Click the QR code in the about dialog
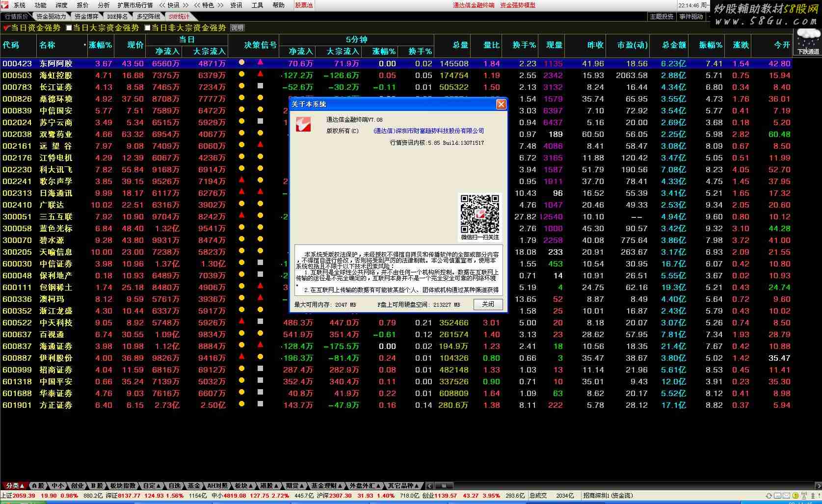822x504 pixels. pos(479,214)
